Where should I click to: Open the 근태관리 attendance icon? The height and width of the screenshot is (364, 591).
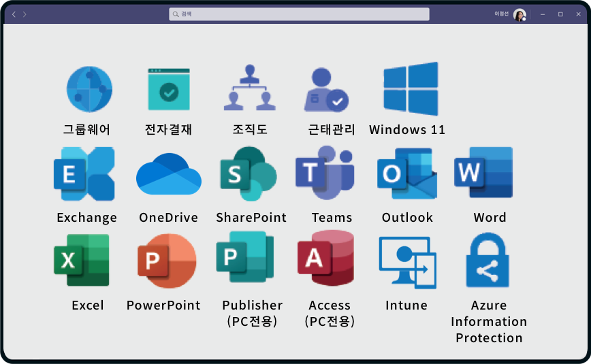coord(326,90)
